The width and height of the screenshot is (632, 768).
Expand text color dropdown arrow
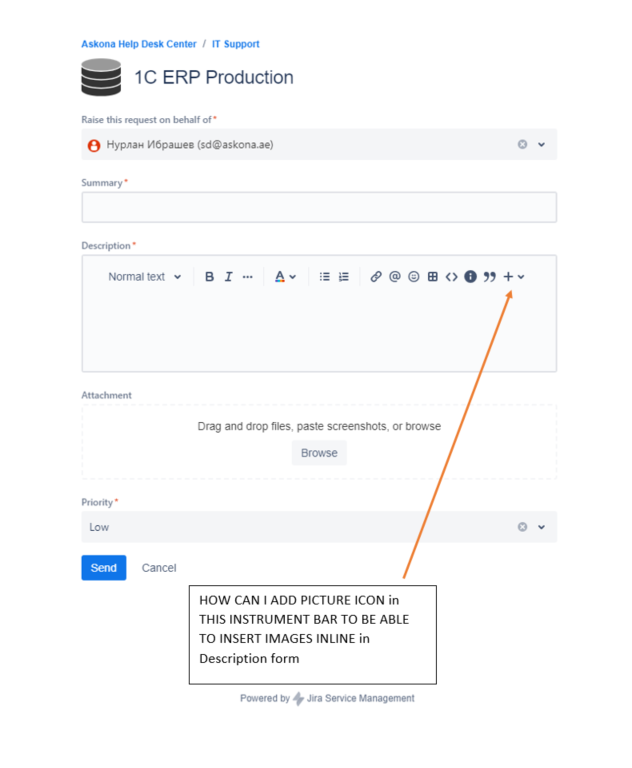[292, 277]
